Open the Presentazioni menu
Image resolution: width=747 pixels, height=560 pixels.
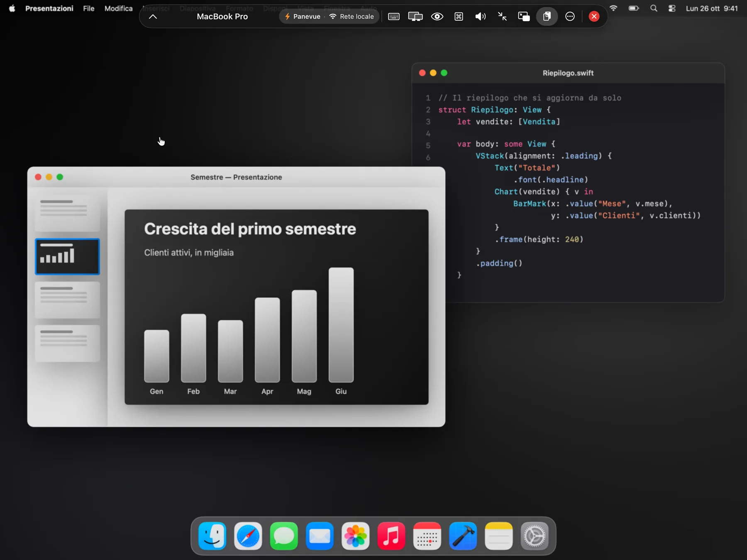[x=49, y=8]
